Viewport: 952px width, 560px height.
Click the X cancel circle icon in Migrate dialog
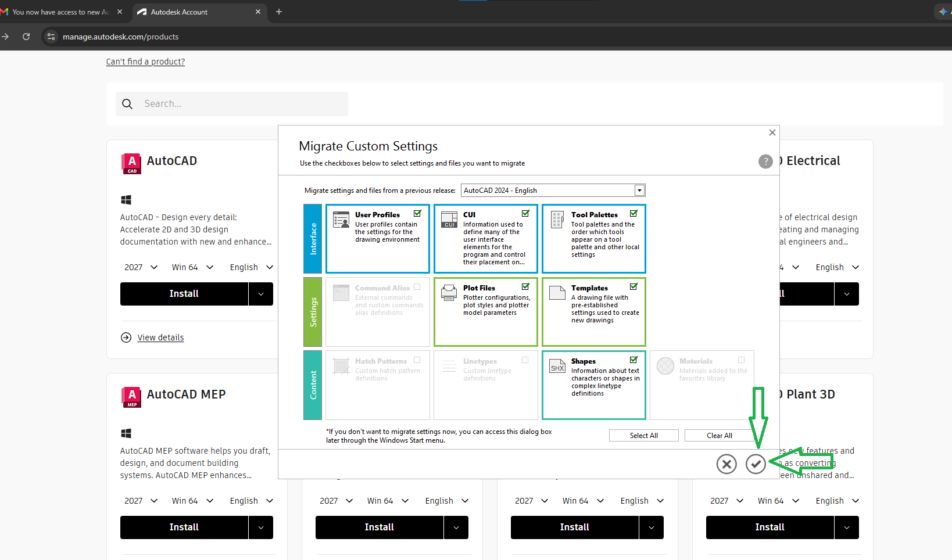point(726,464)
